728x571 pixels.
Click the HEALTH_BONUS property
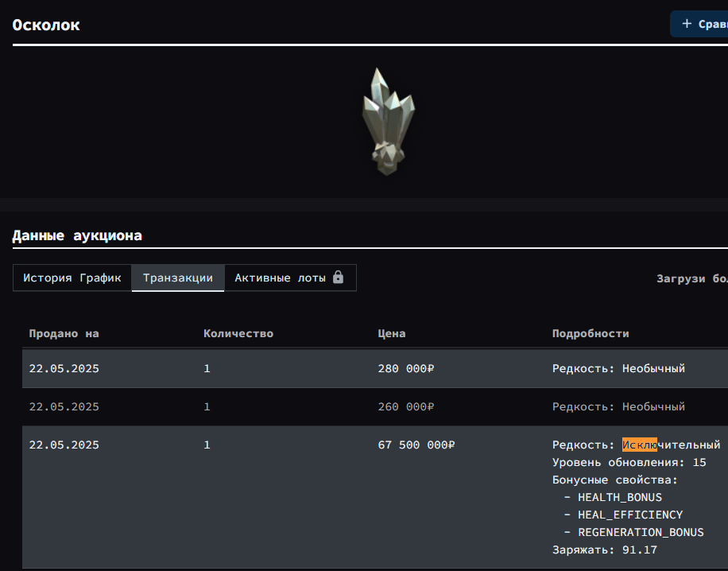pyautogui.click(x=620, y=498)
